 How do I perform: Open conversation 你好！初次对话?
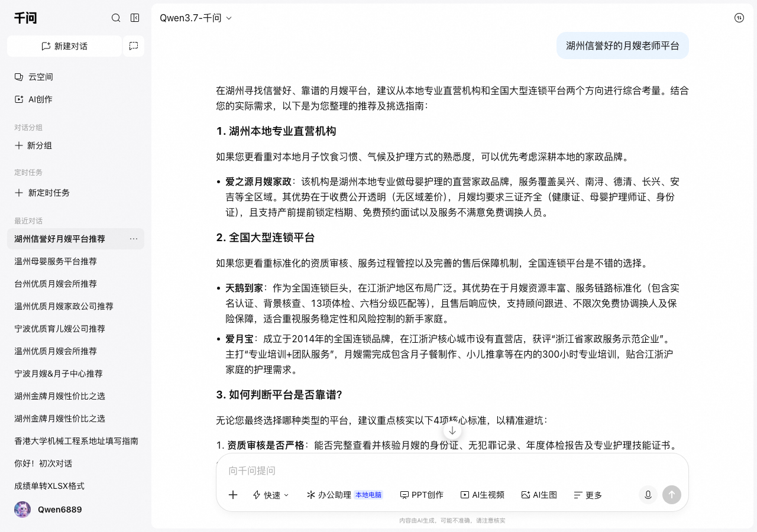coord(76,463)
